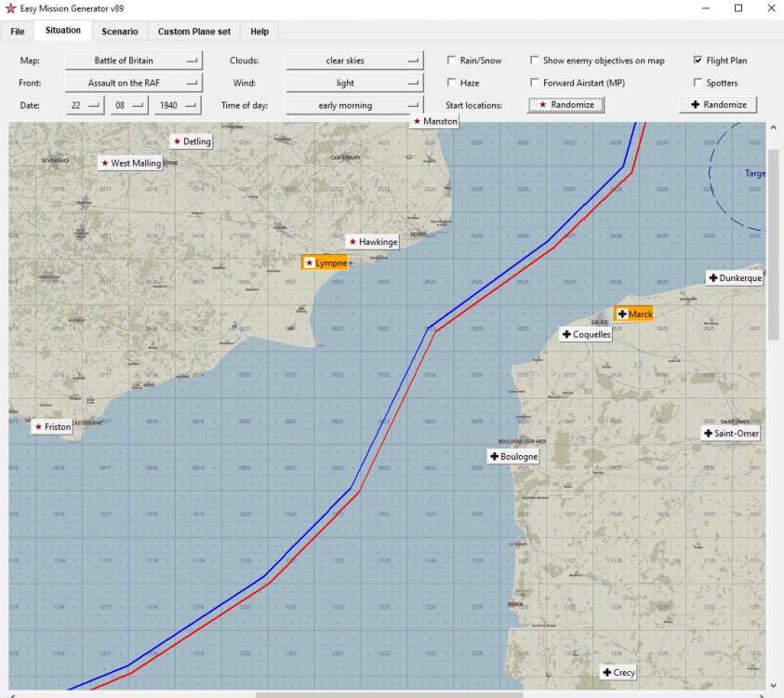The width and height of the screenshot is (784, 698).
Task: Select the Crecy airfield marker
Action: pos(618,673)
